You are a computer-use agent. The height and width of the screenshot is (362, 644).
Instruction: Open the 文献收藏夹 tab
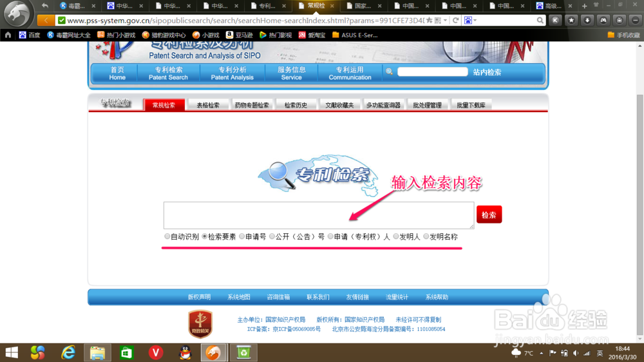click(x=339, y=105)
